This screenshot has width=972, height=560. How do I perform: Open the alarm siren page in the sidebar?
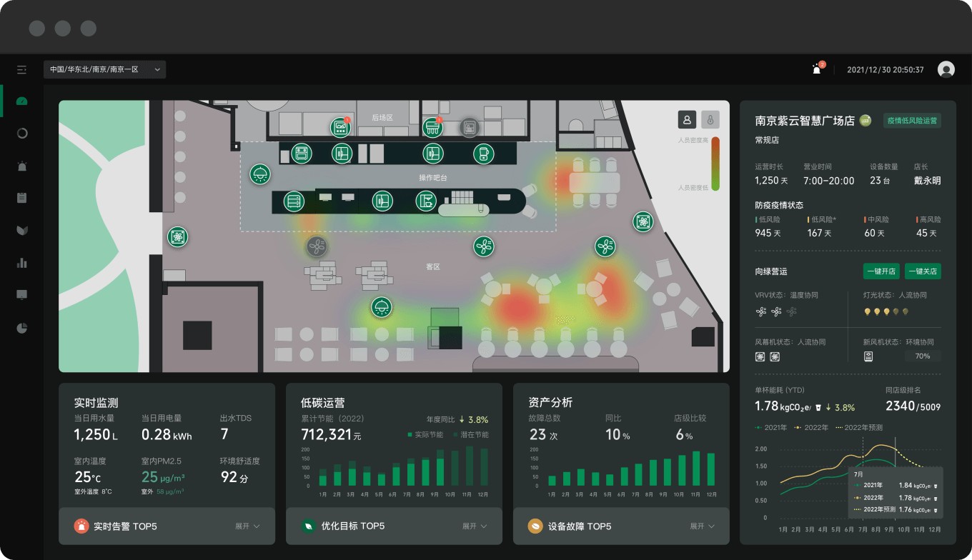(21, 166)
